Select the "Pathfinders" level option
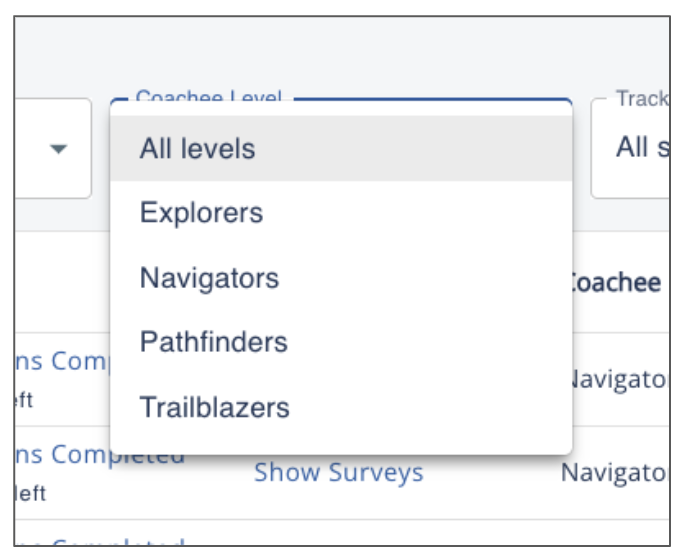Screen dimensions: 680x554 click(213, 342)
